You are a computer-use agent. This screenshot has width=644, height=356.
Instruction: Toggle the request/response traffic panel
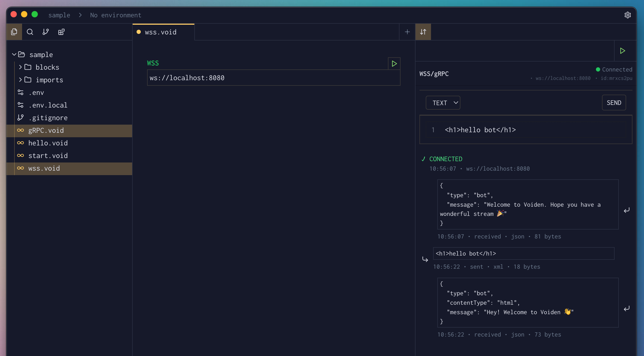[x=423, y=32]
